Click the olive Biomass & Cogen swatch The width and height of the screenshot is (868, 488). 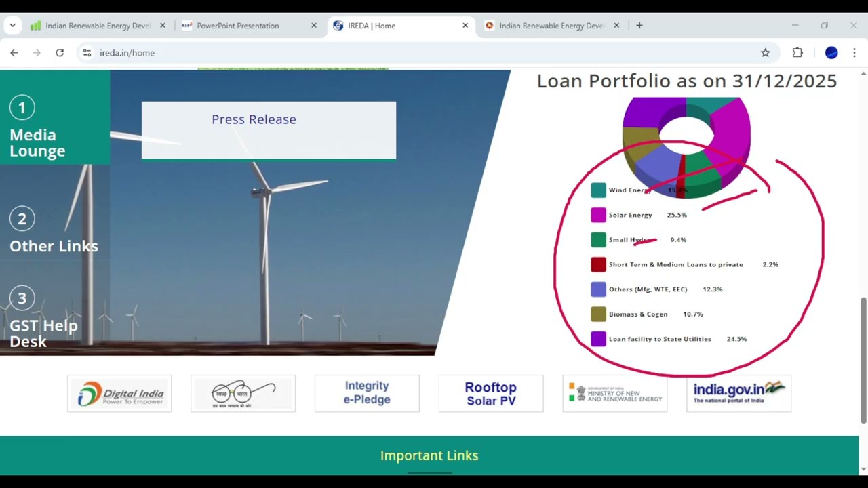coord(598,314)
